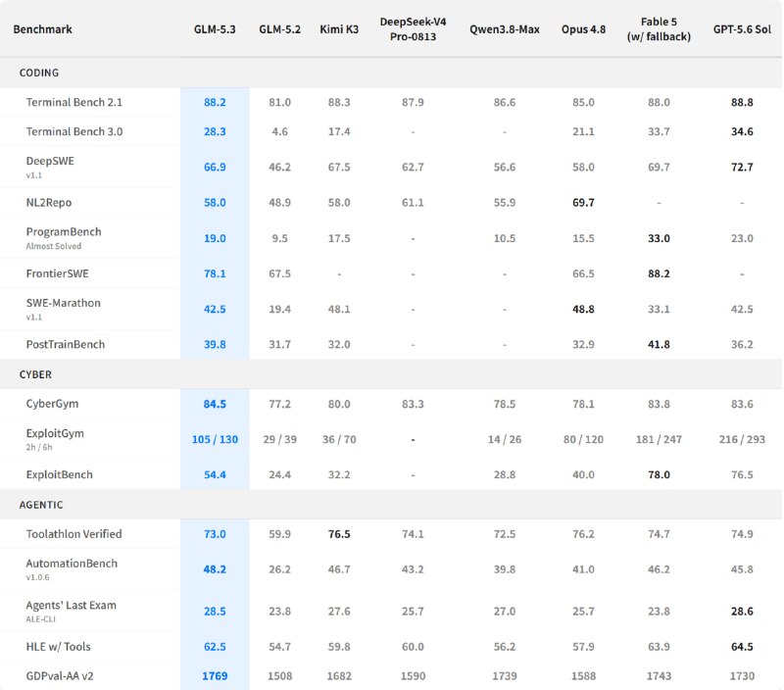Click the AGENTIC section label
This screenshot has height=690, width=784.
41,505
